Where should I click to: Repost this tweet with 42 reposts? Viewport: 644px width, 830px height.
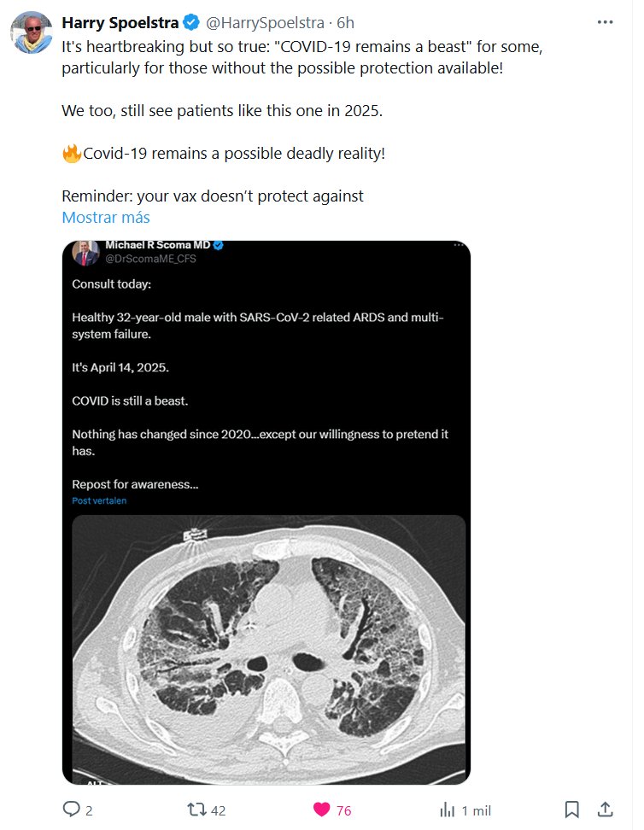[196, 810]
